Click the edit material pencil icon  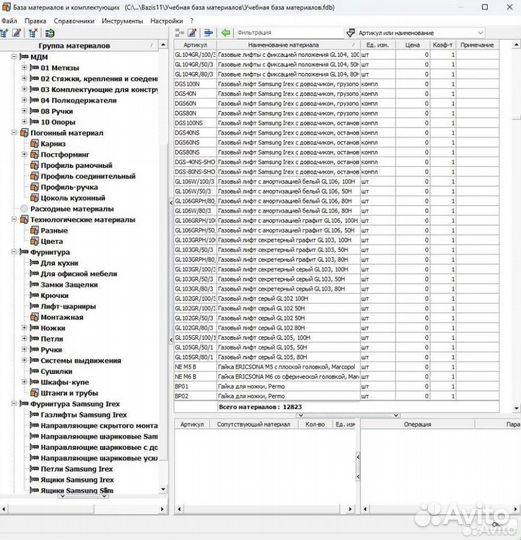point(192,33)
